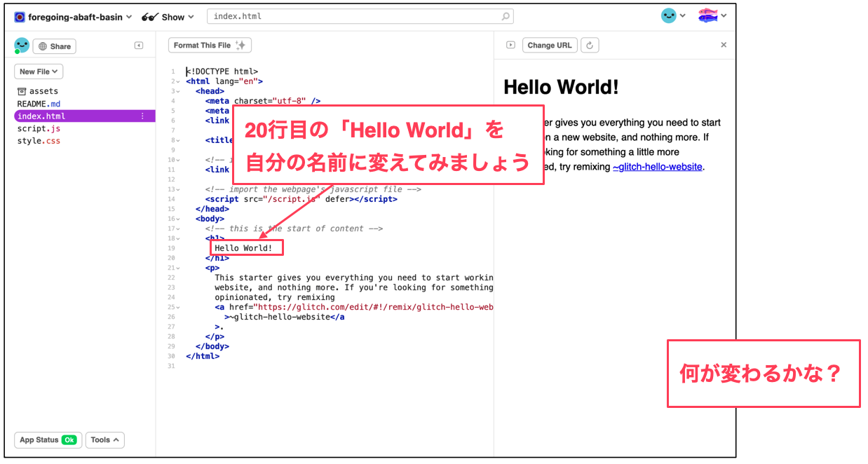868x464 pixels.
Task: Open the style.css file
Action: [39, 141]
